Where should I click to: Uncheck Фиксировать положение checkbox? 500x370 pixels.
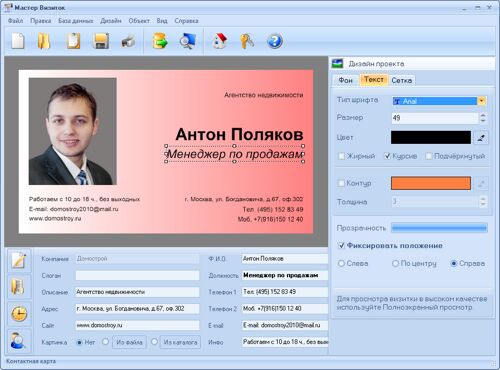(341, 246)
